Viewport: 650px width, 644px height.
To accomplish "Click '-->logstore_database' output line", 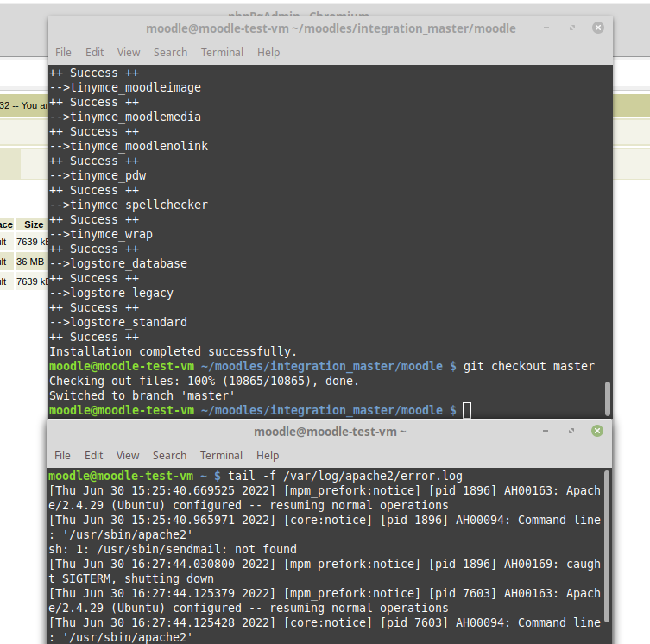I will pyautogui.click(x=118, y=264).
